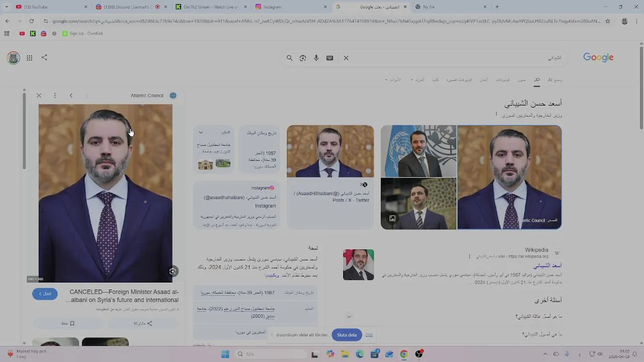Viewport: 644px width, 362px height.
Task: Open the Chrome bookmarks apps grid
Action: pyautogui.click(x=7, y=34)
